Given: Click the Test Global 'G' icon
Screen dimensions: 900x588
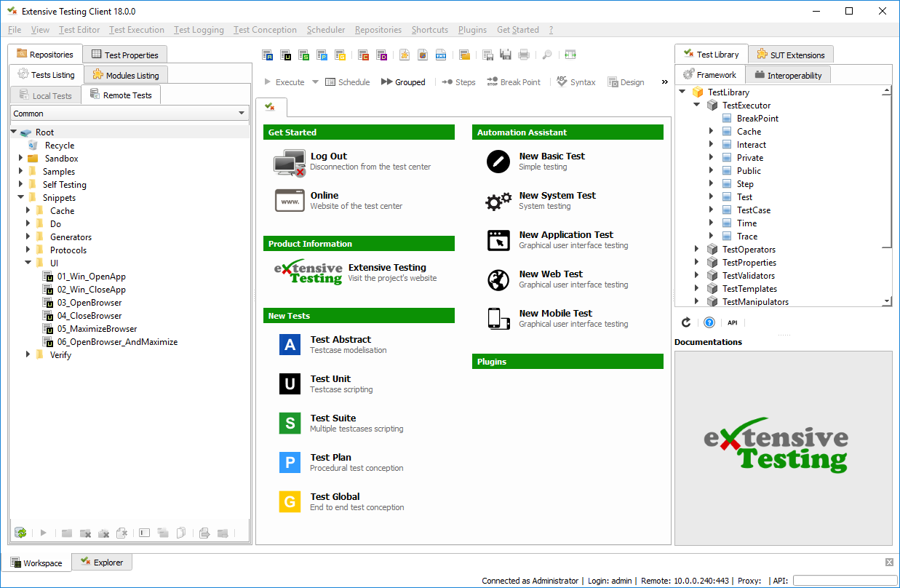Looking at the screenshot, I should 290,501.
